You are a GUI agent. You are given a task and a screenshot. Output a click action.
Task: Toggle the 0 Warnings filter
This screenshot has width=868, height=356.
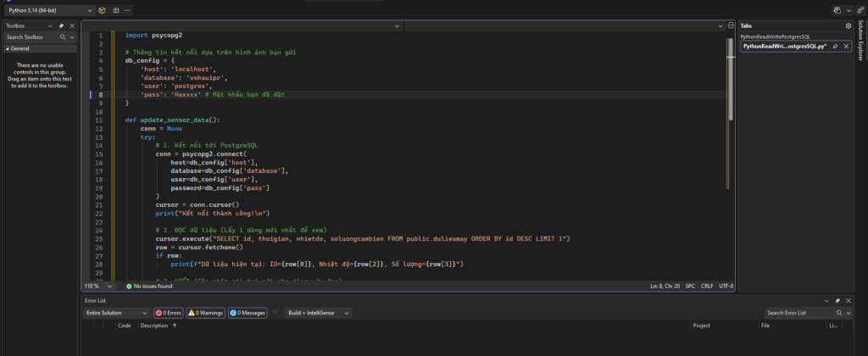pyautogui.click(x=206, y=313)
